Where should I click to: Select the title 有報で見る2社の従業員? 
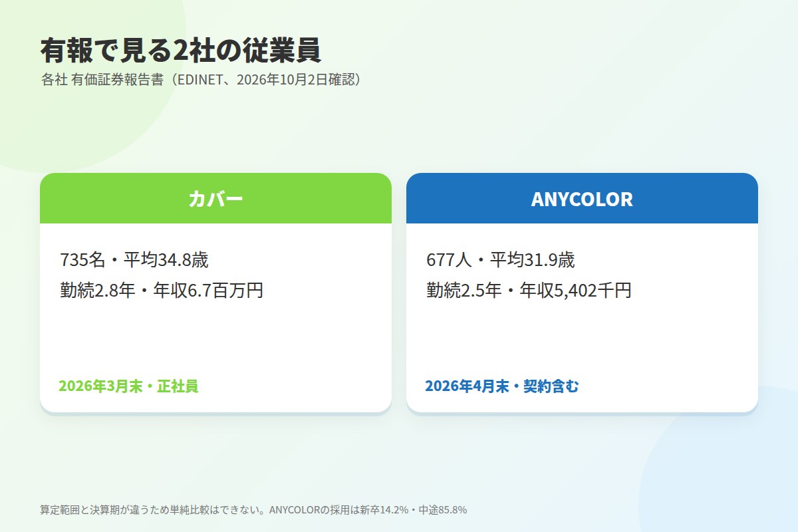[x=181, y=51]
